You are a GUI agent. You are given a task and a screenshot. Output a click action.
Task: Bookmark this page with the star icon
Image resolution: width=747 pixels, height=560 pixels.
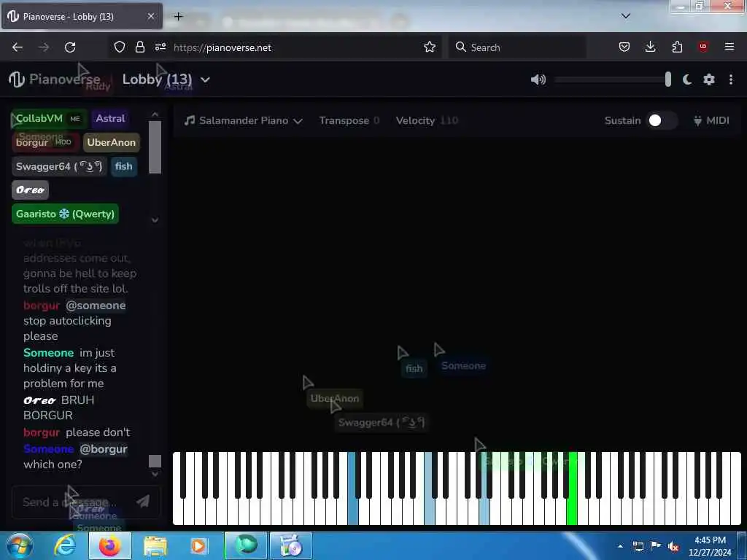(x=429, y=47)
